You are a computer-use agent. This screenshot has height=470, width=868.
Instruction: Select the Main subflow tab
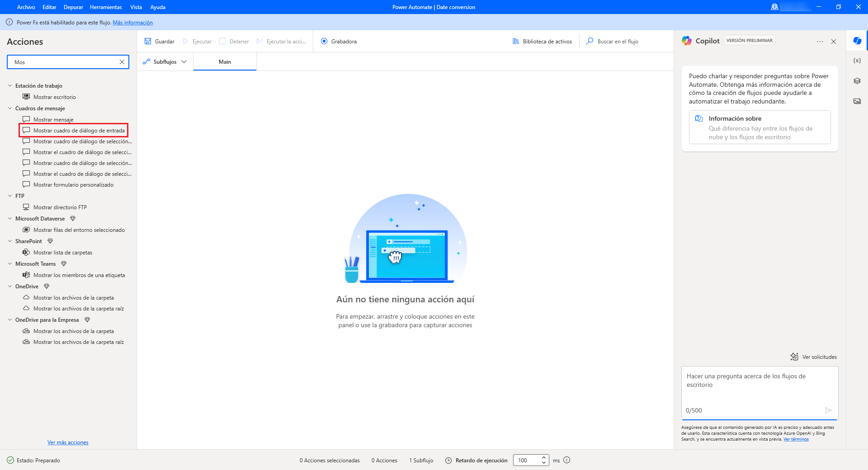coord(225,62)
